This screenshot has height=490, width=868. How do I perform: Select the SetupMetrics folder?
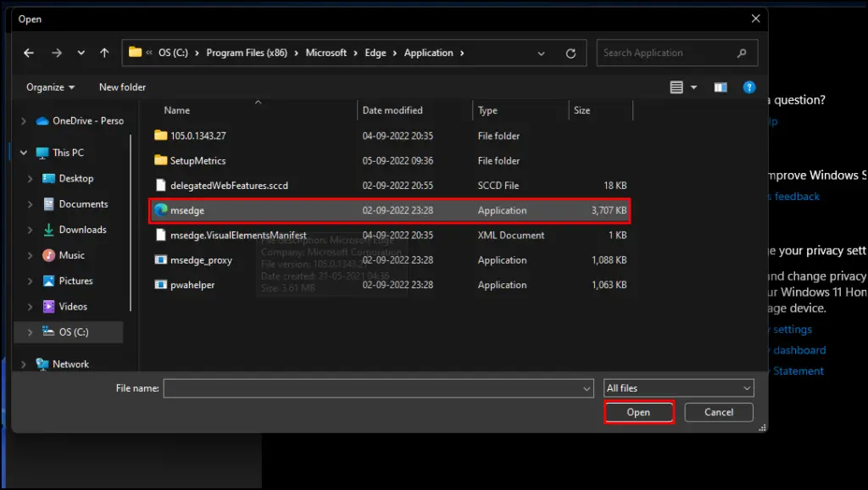click(390, 160)
